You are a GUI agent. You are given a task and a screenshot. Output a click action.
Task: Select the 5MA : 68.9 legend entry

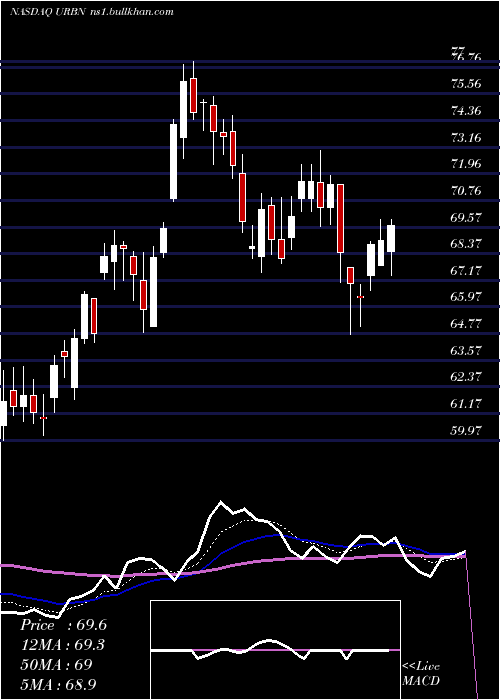[58, 684]
